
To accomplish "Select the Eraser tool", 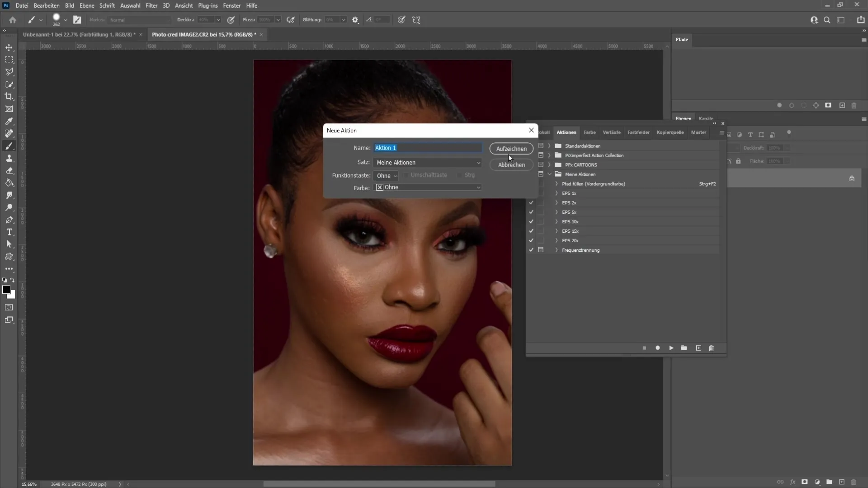I will pos(9,171).
